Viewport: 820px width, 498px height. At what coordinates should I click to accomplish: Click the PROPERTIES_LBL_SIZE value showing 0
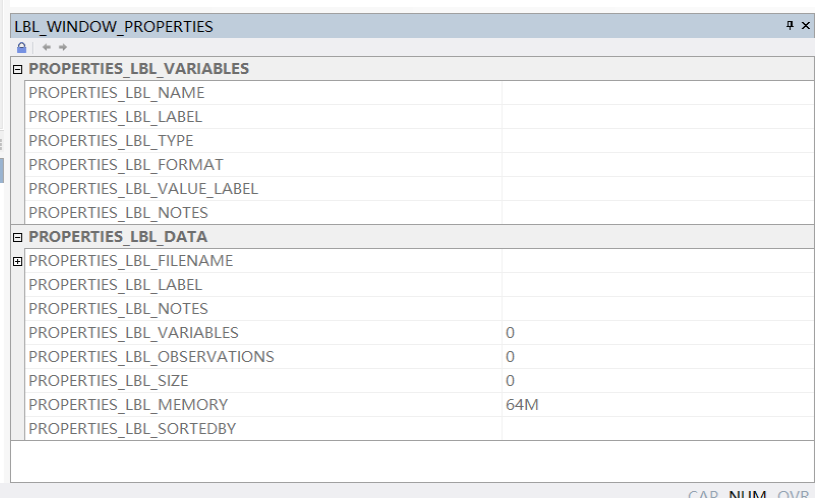(510, 381)
